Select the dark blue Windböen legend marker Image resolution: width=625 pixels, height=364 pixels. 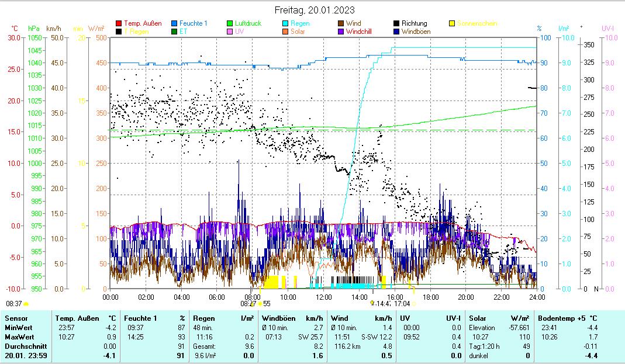pos(396,32)
